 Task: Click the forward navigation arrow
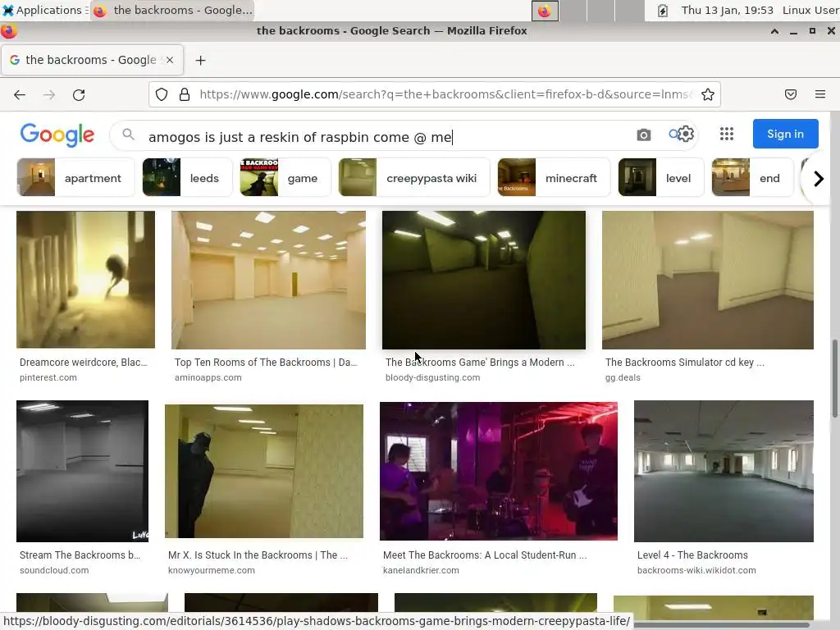49,95
